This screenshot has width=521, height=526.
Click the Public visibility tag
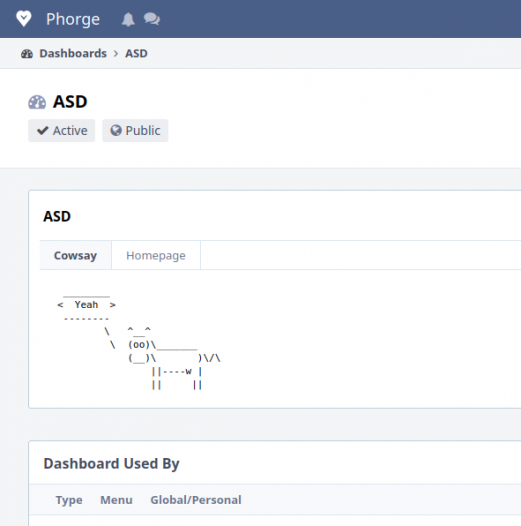[135, 130]
